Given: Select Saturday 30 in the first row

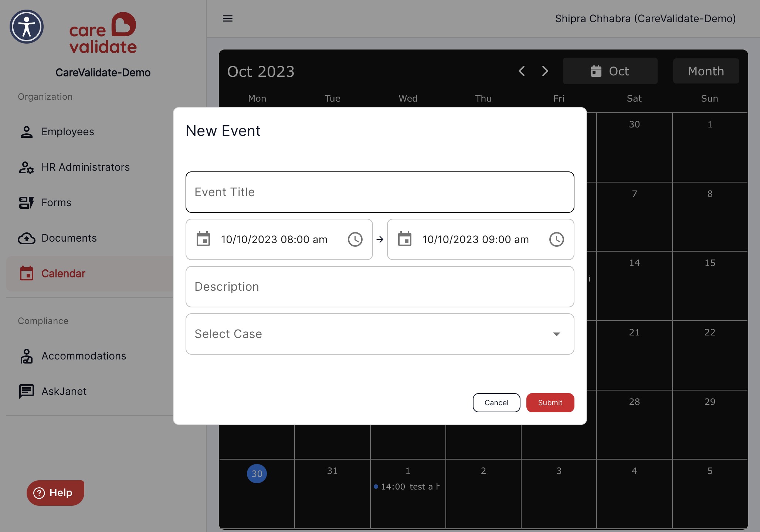Looking at the screenshot, I should pyautogui.click(x=634, y=125).
